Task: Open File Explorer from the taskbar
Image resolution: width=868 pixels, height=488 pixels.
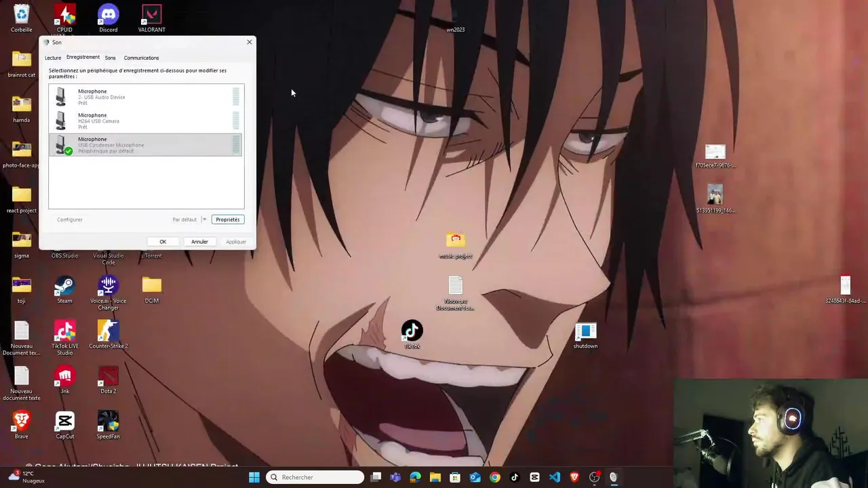Action: point(435,477)
